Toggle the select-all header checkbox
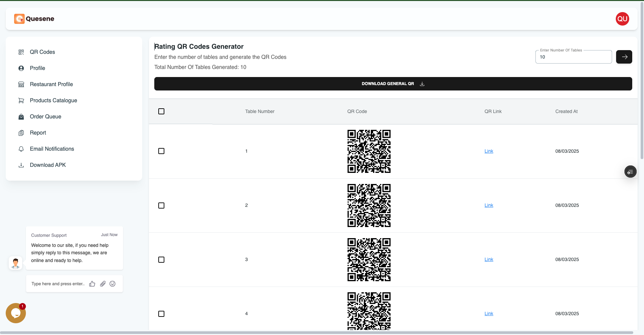644x335 pixels. point(161,111)
